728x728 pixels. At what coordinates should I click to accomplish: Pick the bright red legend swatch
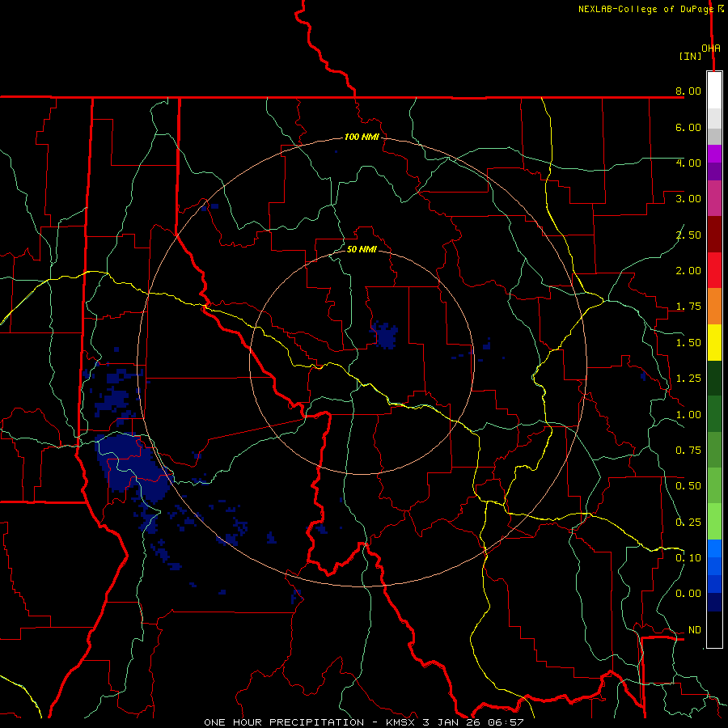pos(714,270)
